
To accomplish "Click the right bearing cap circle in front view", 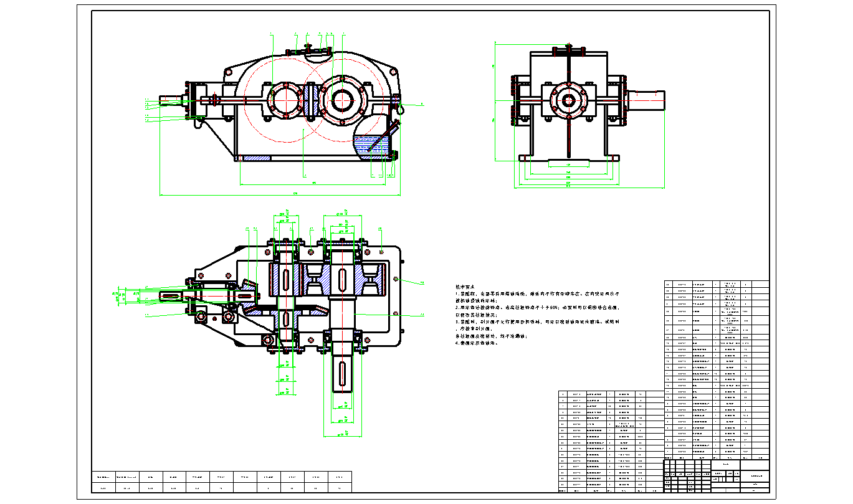I will click(x=342, y=99).
